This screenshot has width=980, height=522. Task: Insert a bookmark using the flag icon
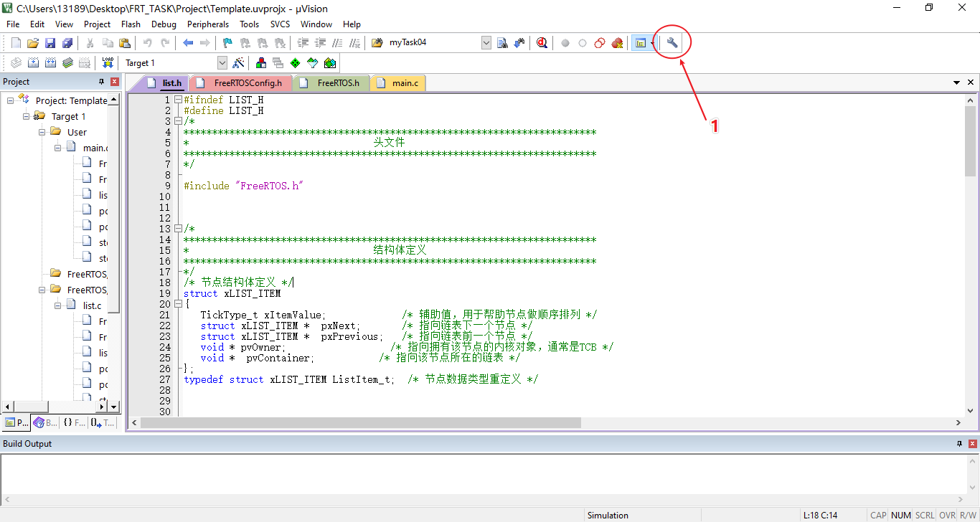pyautogui.click(x=227, y=43)
